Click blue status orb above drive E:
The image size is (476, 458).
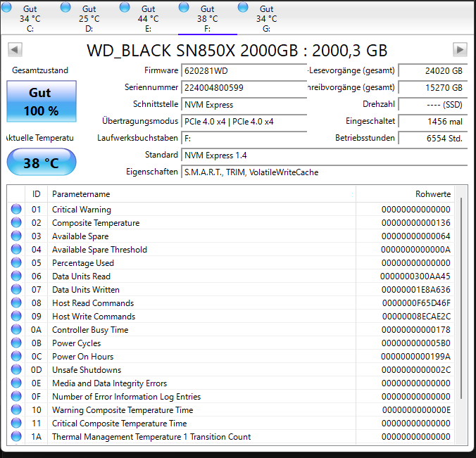125,7
